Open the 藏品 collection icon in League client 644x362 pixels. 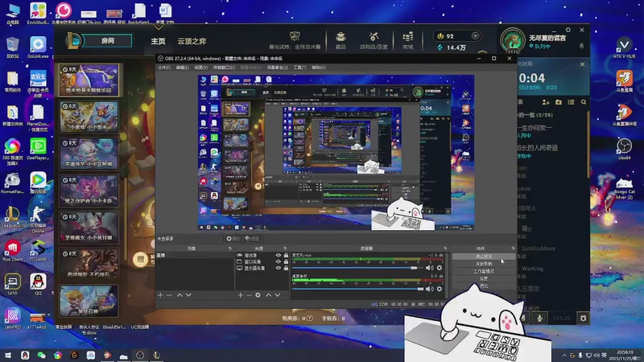(341, 37)
